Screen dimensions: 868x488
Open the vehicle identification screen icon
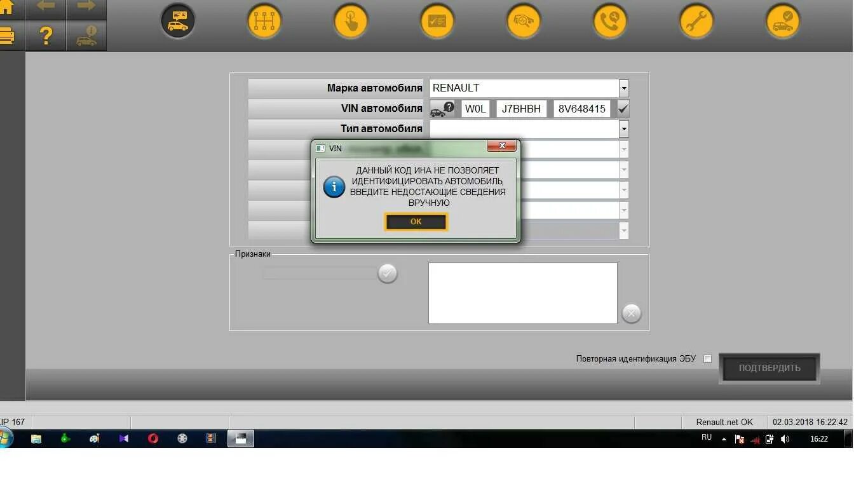178,21
